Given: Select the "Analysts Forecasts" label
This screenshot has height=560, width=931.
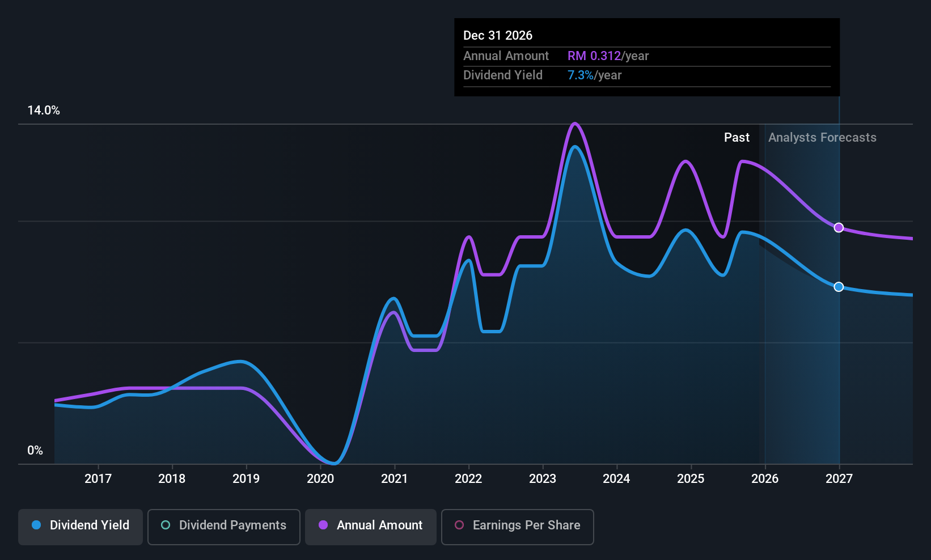Looking at the screenshot, I should (822, 138).
